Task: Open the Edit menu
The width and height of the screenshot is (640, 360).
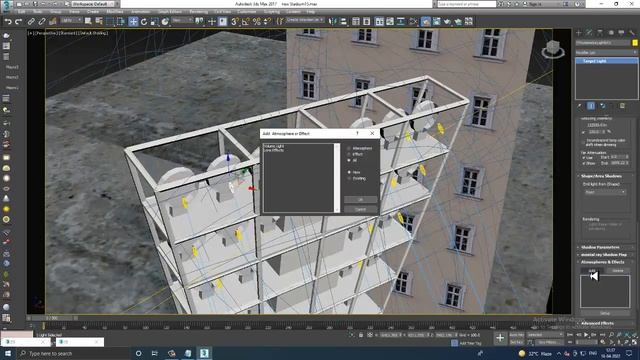Action: click(x=22, y=12)
